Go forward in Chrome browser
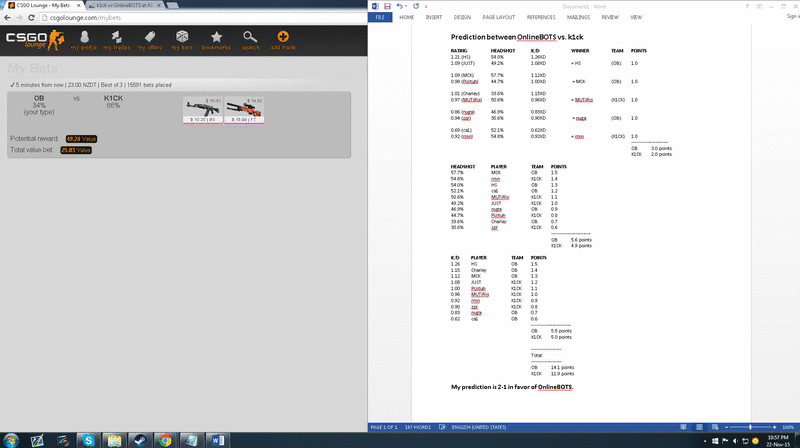 click(19, 17)
